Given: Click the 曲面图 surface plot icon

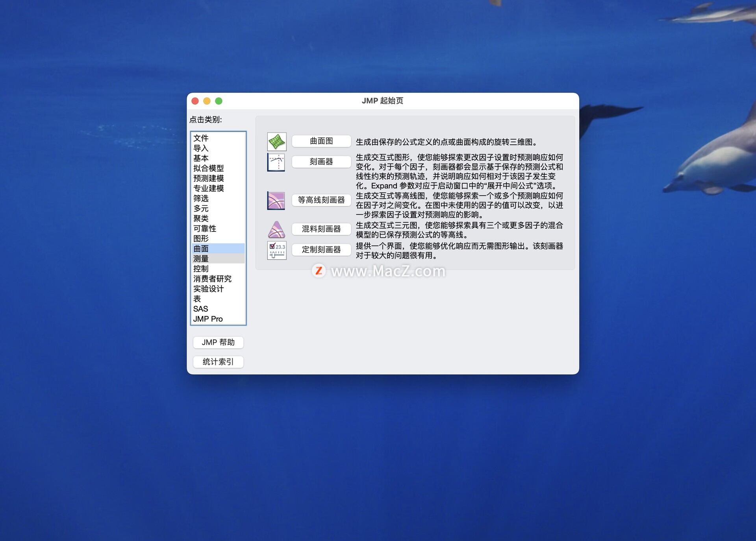Looking at the screenshot, I should pos(276,142).
